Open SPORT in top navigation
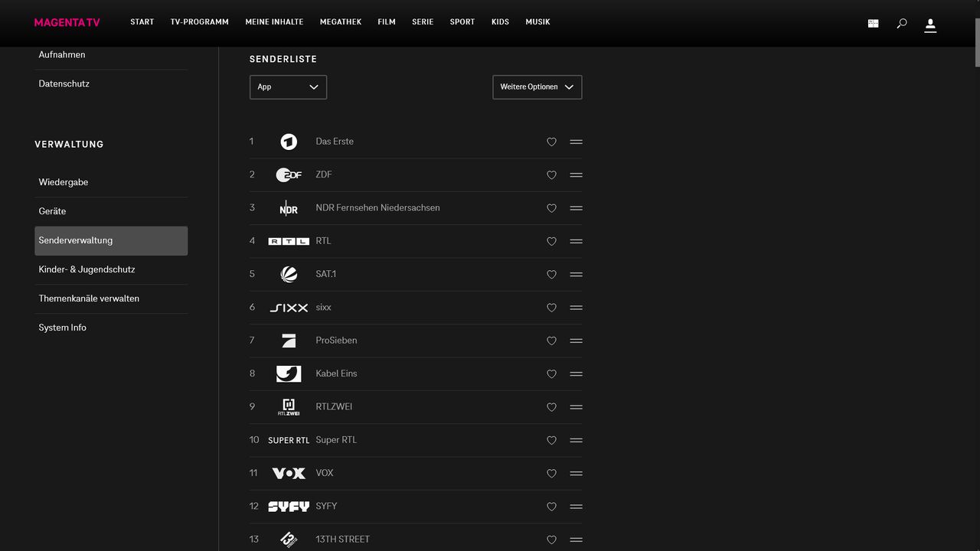The width and height of the screenshot is (980, 551). [462, 22]
